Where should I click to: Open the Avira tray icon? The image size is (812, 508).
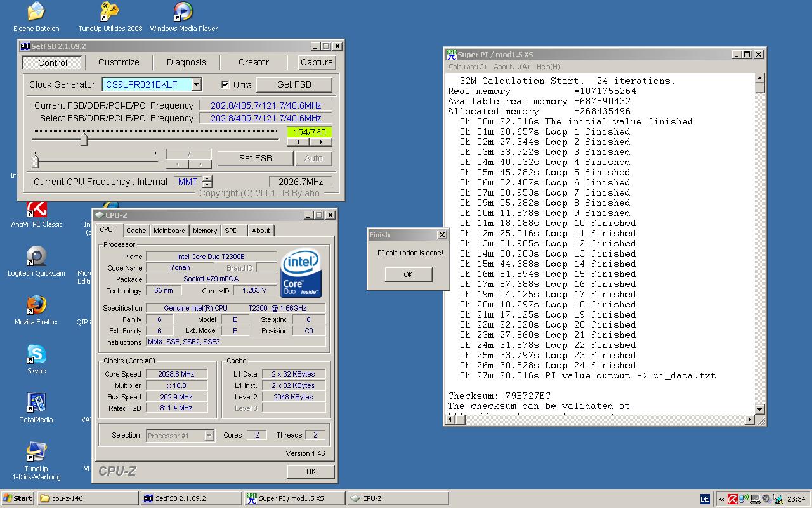[733, 499]
